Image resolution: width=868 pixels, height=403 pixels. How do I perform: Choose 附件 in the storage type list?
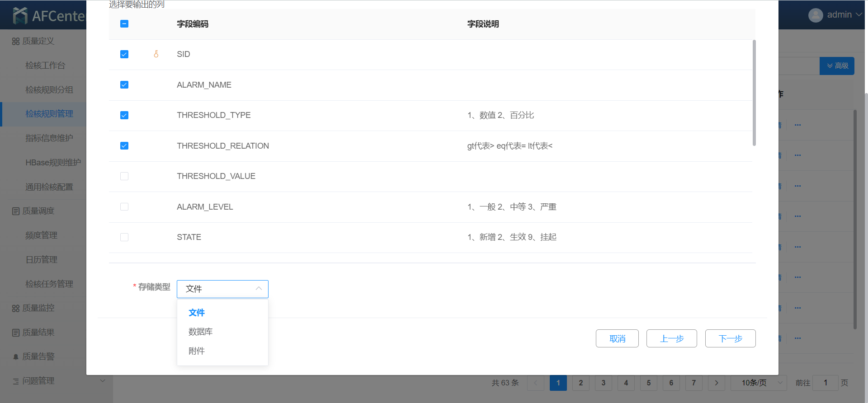(197, 351)
